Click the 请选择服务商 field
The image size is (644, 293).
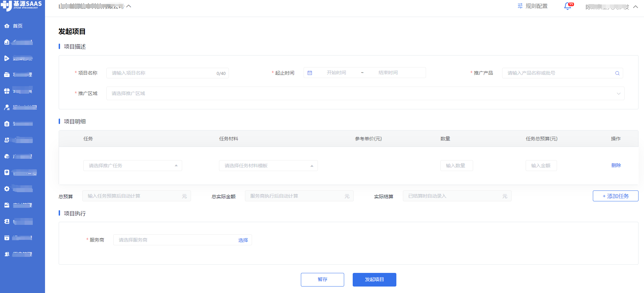coord(182,240)
